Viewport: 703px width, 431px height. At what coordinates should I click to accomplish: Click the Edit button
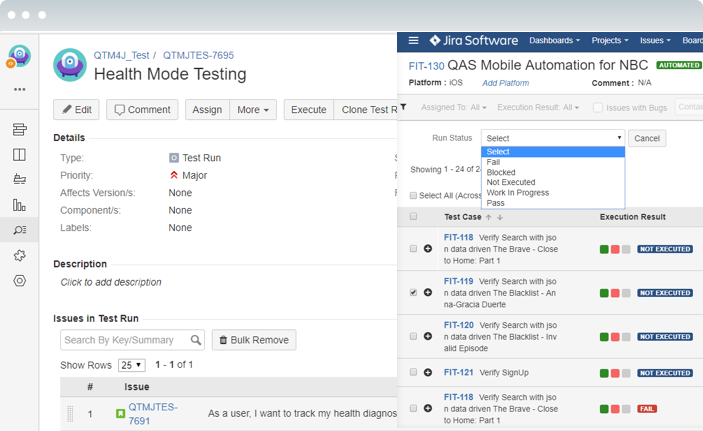coord(76,110)
